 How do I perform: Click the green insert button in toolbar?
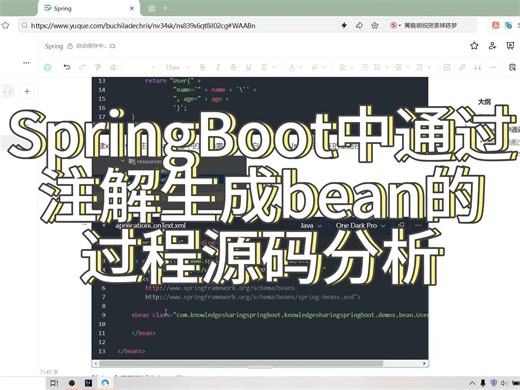coord(48,67)
